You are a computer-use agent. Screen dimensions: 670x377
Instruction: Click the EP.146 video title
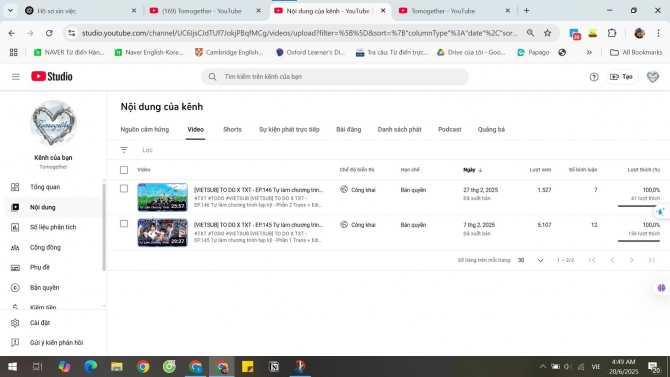pos(259,190)
